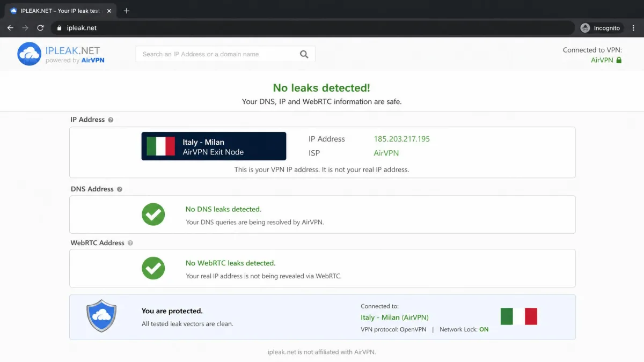
Task: Click 'This is your VPN IP address' note
Action: (321, 169)
